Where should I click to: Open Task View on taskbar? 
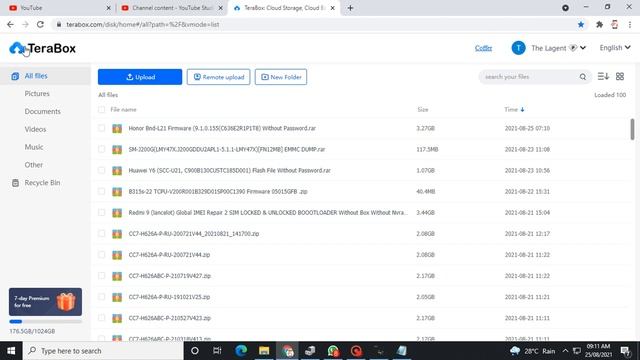tap(217, 351)
